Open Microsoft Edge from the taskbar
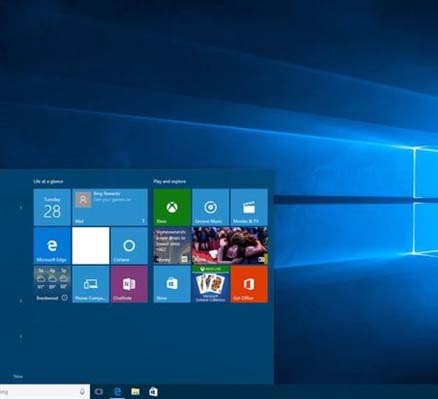Screen dimensions: 438x399 pyautogui.click(x=117, y=392)
